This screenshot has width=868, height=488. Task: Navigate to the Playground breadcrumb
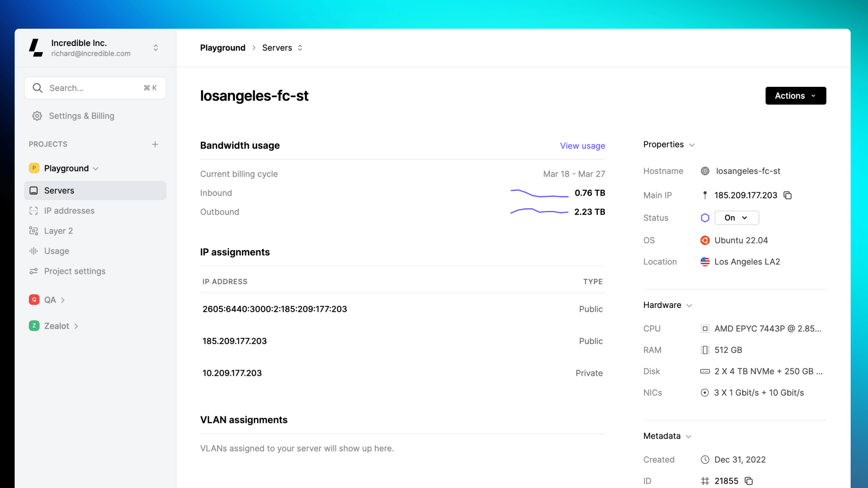click(222, 47)
